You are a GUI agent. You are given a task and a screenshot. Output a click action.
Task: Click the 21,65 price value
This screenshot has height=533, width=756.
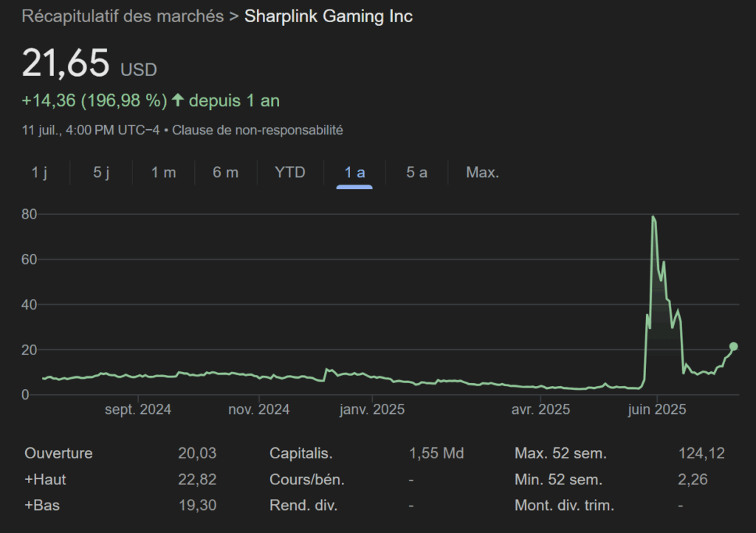point(66,63)
